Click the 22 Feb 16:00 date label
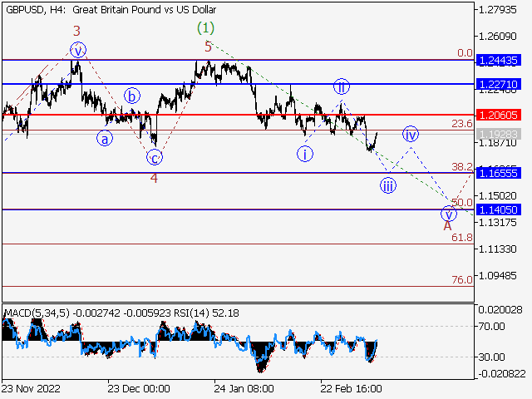532x399 pixels. pyautogui.click(x=351, y=388)
